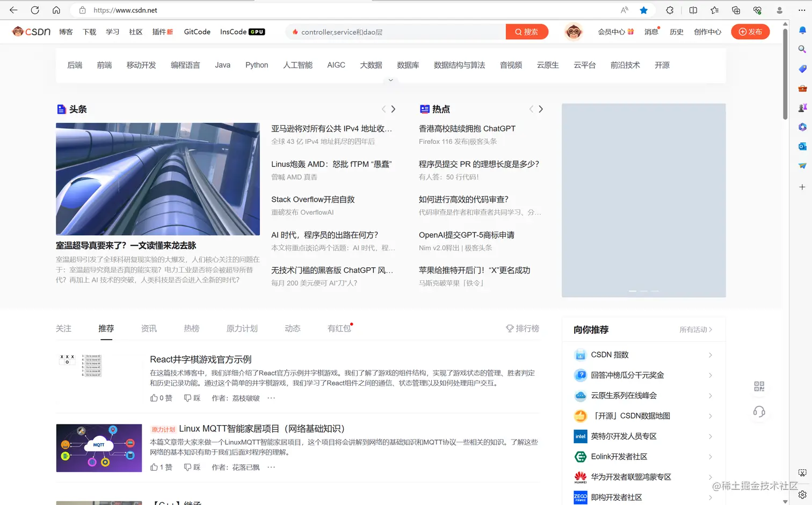Open 所有活动 link with chevron
This screenshot has height=505, width=812.
(696, 330)
